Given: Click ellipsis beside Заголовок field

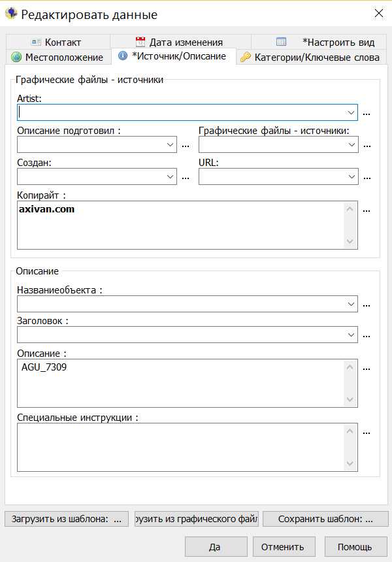Looking at the screenshot, I should coord(367,335).
